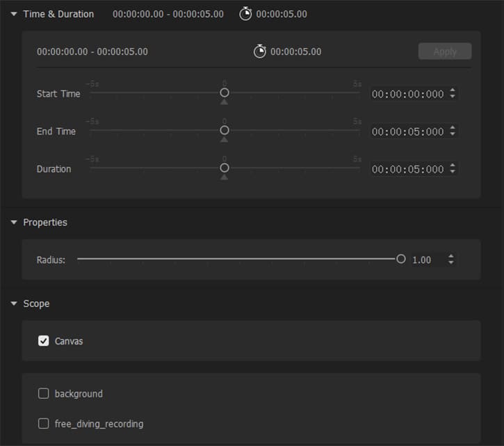
Task: Click the Start Time timecode field
Action: tap(407, 94)
